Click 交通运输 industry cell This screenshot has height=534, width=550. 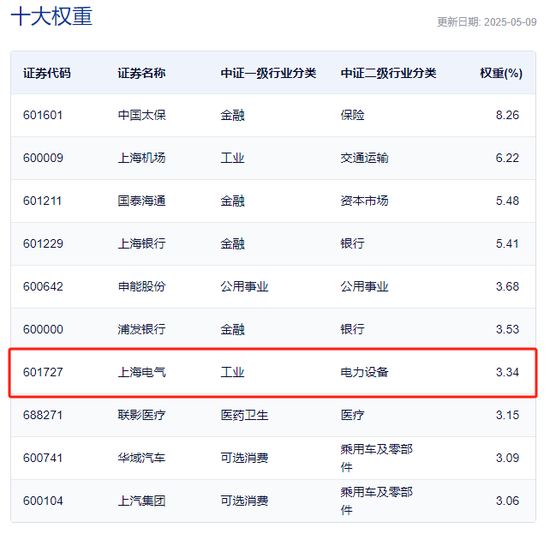(x=364, y=158)
